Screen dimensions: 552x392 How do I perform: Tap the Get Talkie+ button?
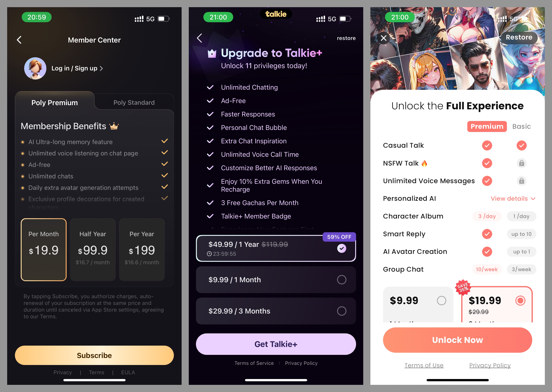[x=276, y=344]
